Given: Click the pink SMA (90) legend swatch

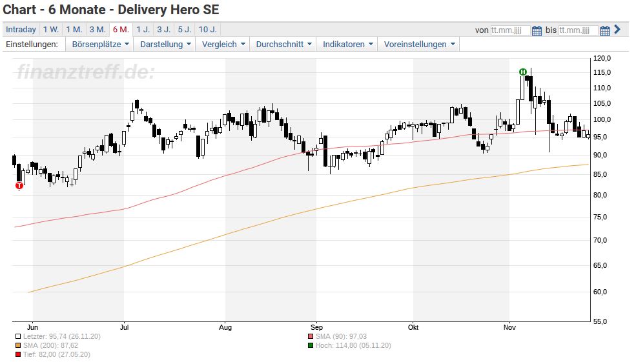Looking at the screenshot, I should 311,336.
